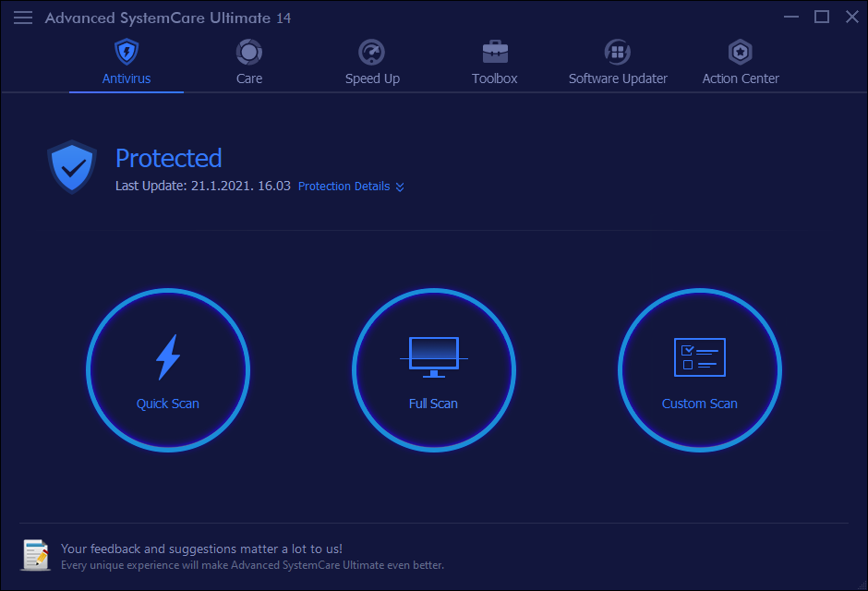This screenshot has height=591, width=868.
Task: Click the window resize grip corner
Action: (x=861, y=585)
